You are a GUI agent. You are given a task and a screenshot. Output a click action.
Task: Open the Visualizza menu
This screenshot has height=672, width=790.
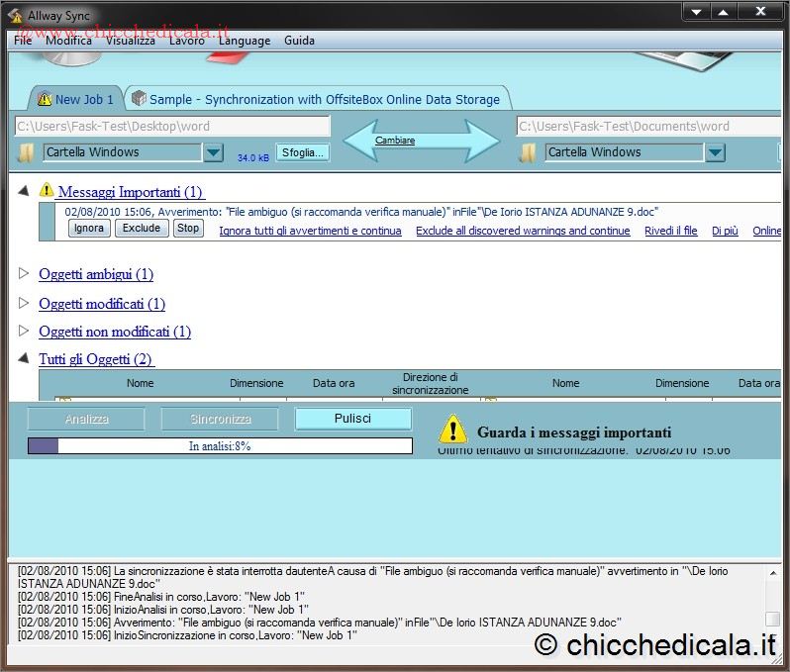coord(130,41)
